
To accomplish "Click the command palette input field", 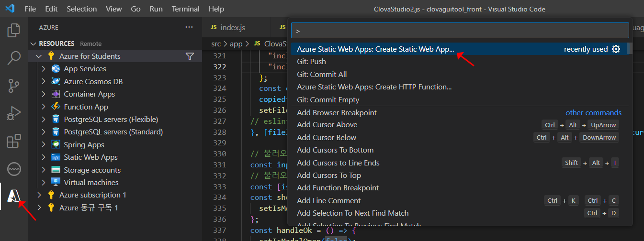I will pyautogui.click(x=459, y=31).
